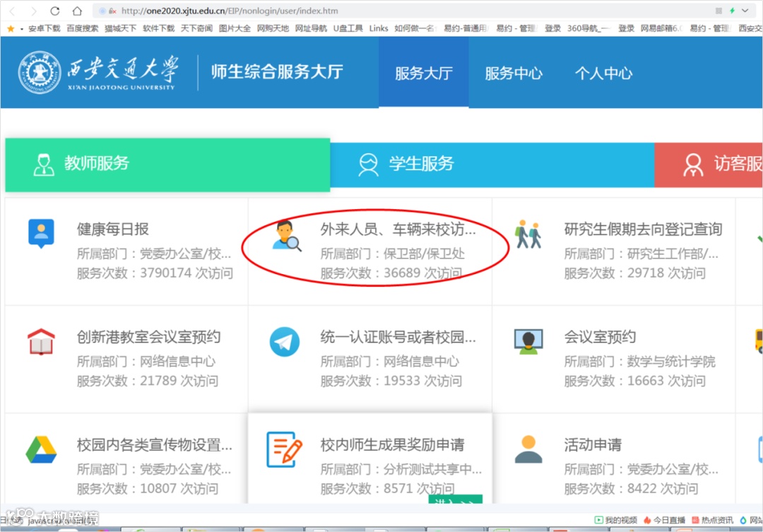763x532 pixels.
Task: Open the U盘工具 bookmark
Action: (x=348, y=28)
